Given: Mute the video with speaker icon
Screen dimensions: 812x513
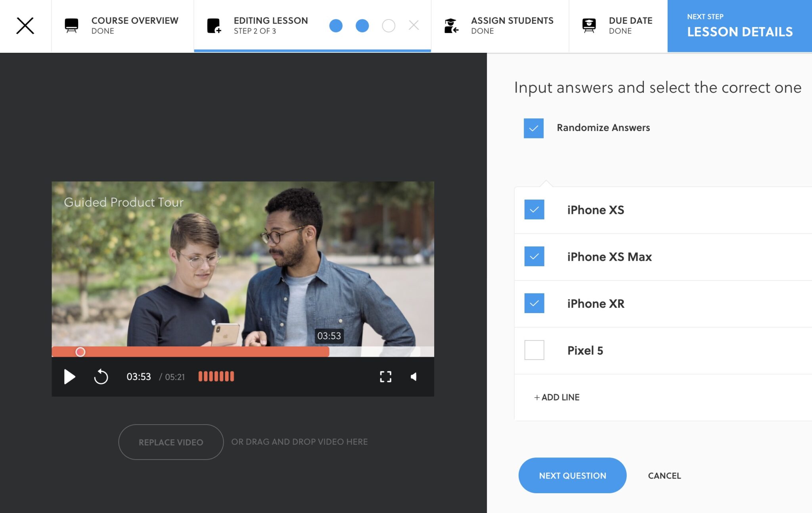Looking at the screenshot, I should 414,377.
